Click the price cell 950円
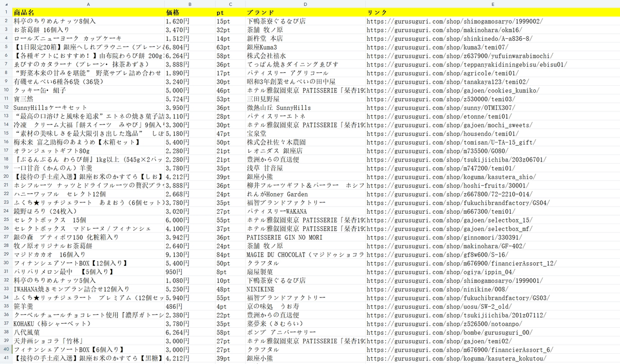The image size is (620, 364). tap(190, 272)
